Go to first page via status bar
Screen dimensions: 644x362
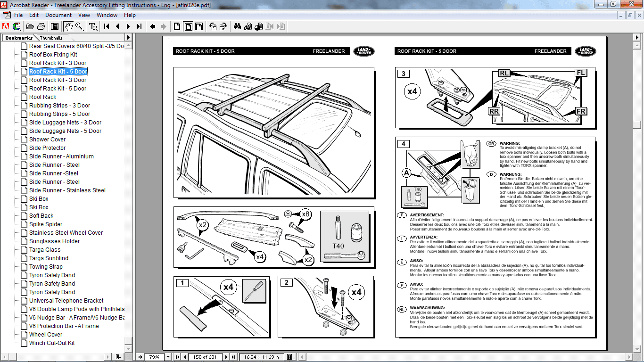pos(178,357)
